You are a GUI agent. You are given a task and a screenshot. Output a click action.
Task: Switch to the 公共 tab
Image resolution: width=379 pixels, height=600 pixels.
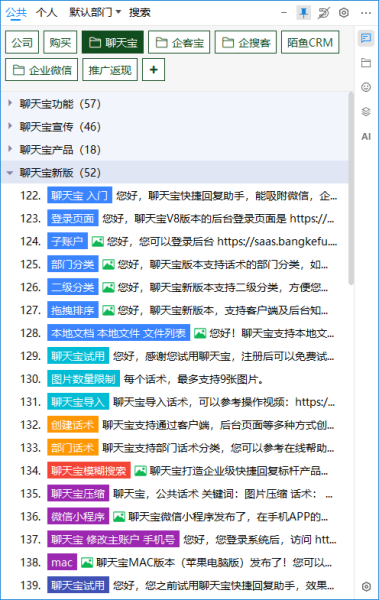click(16, 12)
